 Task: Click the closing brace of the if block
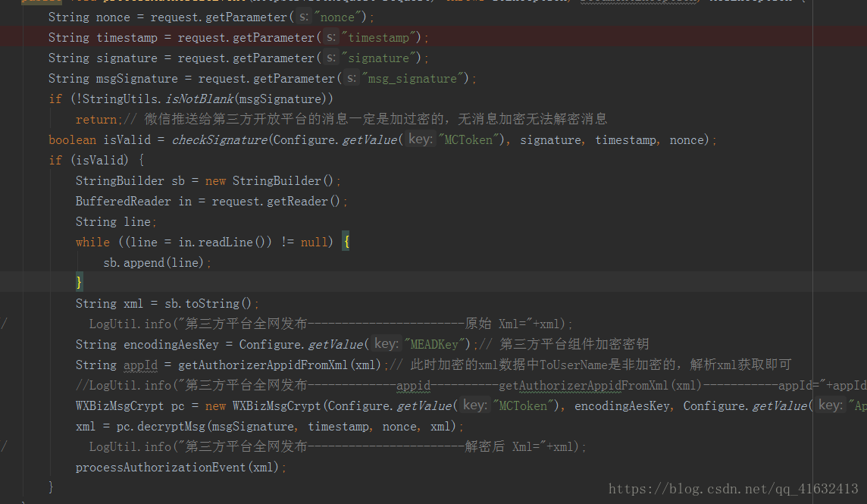[51, 487]
